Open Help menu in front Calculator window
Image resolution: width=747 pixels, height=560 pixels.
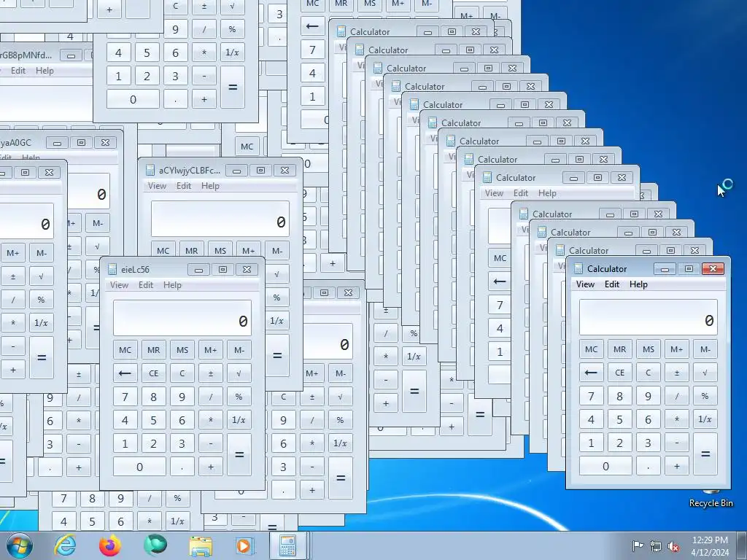[638, 284]
